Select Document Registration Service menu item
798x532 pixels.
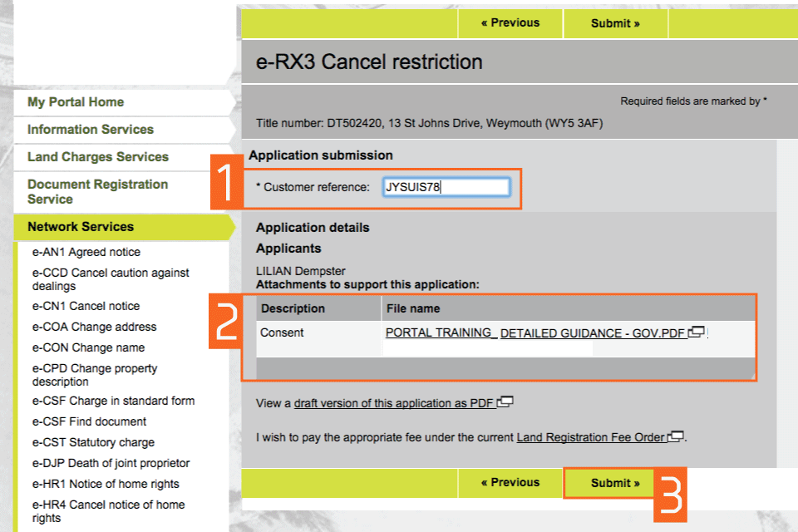97,191
